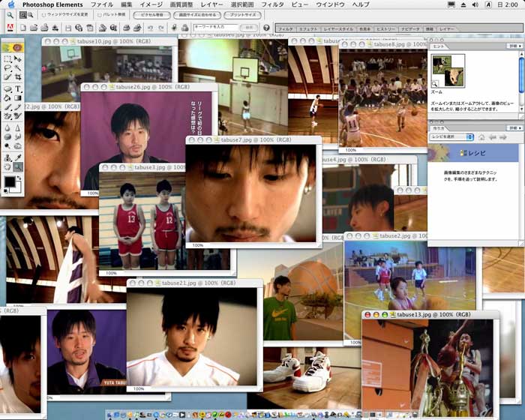This screenshot has width=525, height=420.
Task: Open the How To palette details menu
Action: (514, 128)
